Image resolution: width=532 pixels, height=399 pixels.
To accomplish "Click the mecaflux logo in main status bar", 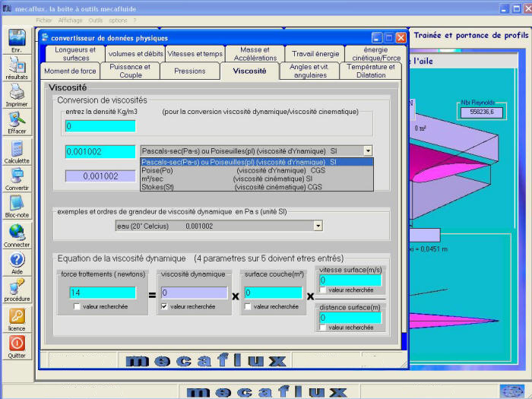I will [267, 392].
